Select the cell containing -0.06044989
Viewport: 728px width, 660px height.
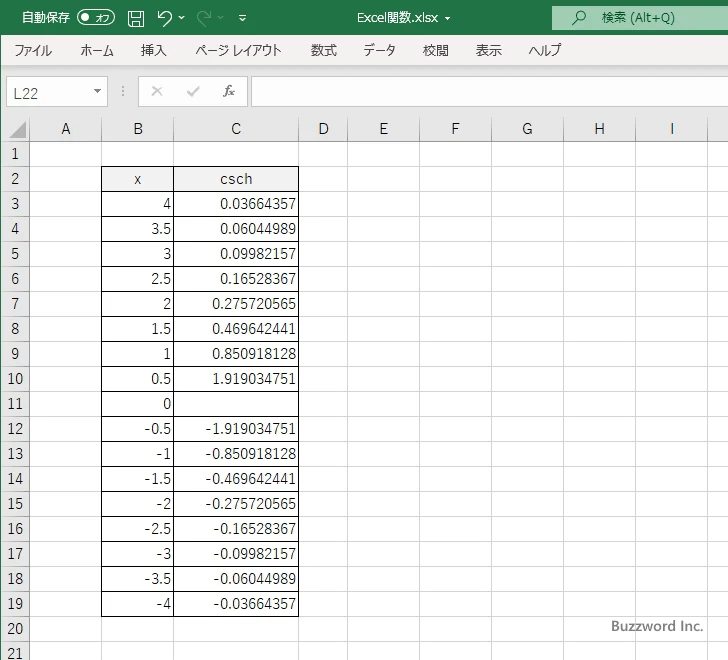click(236, 579)
